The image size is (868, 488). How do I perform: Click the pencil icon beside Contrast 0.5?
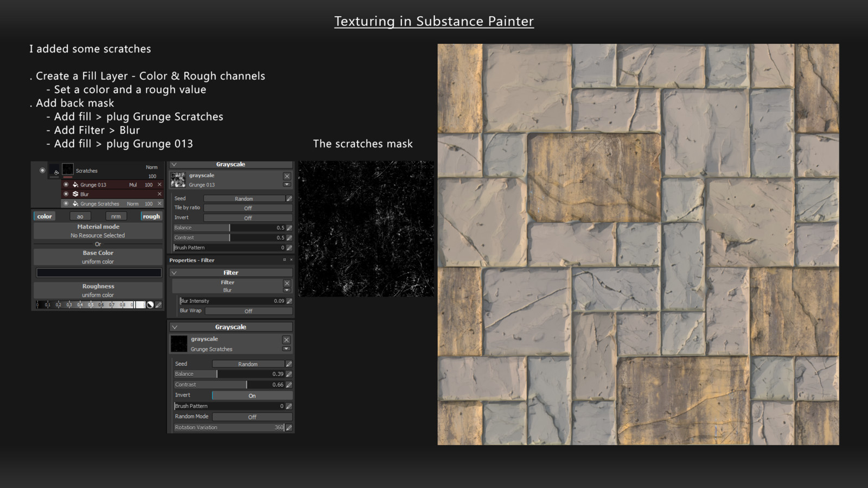click(289, 237)
